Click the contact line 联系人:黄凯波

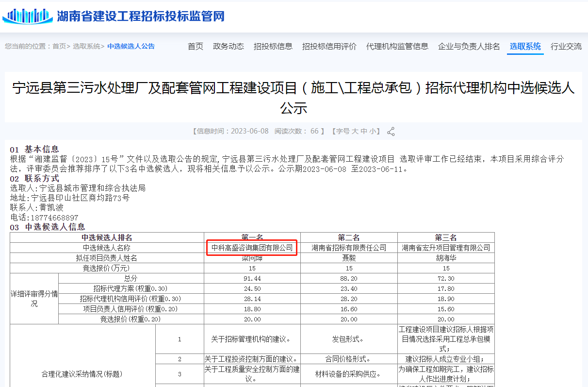(x=37, y=207)
